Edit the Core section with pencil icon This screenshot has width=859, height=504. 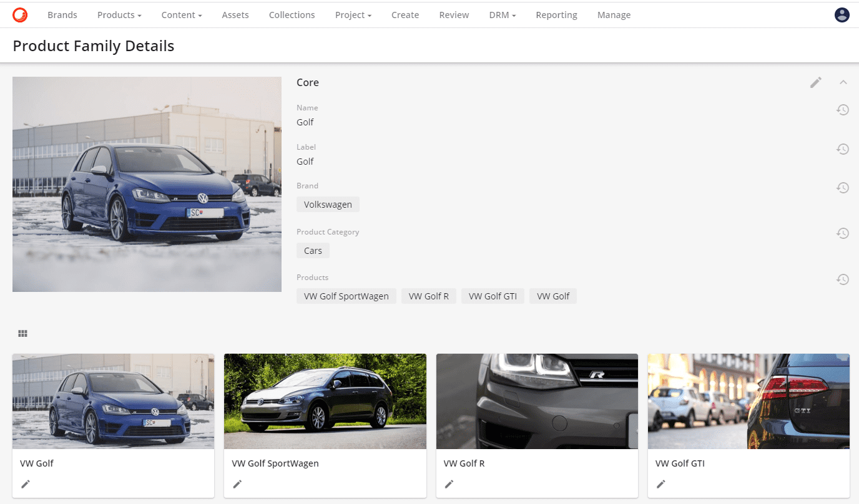816,82
